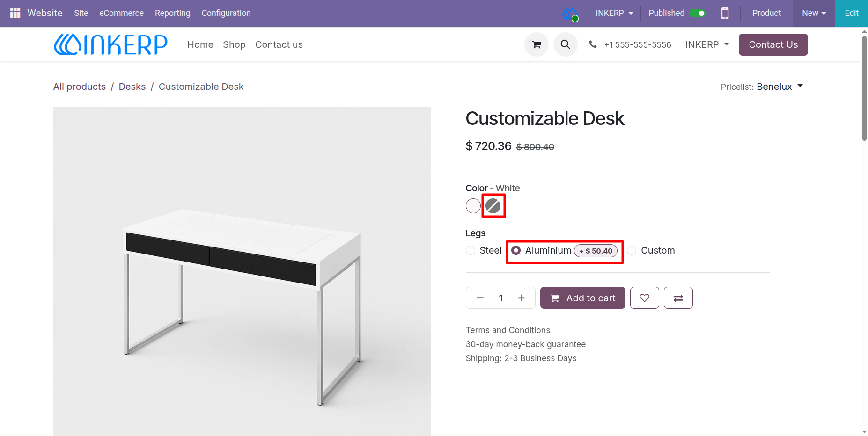Go to the Shop page link
Image resolution: width=868 pixels, height=436 pixels.
pyautogui.click(x=234, y=44)
